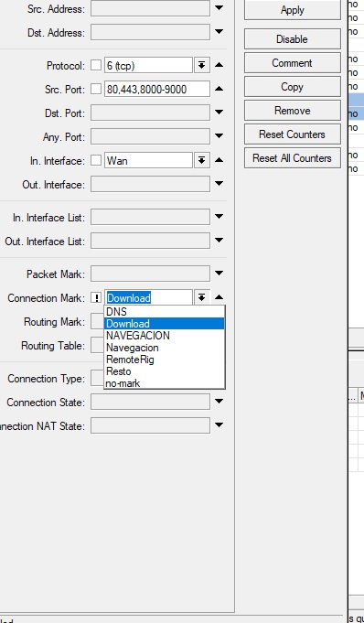
Task: Expand the Packet Mark field
Action: click(219, 274)
